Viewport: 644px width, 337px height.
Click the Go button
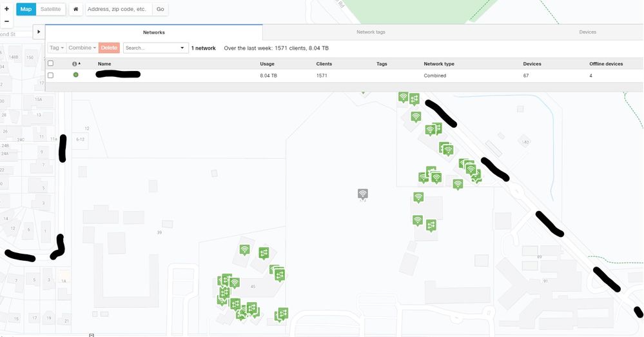coord(161,10)
